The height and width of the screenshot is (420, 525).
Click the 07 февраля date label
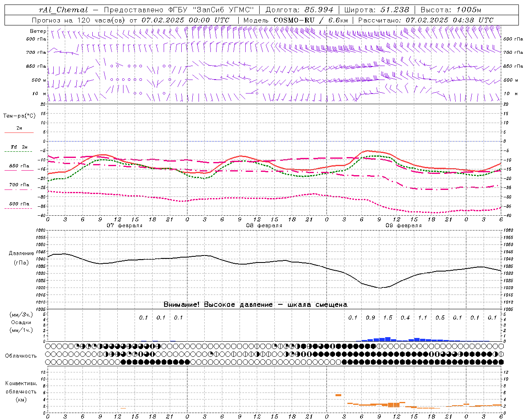pos(125,226)
